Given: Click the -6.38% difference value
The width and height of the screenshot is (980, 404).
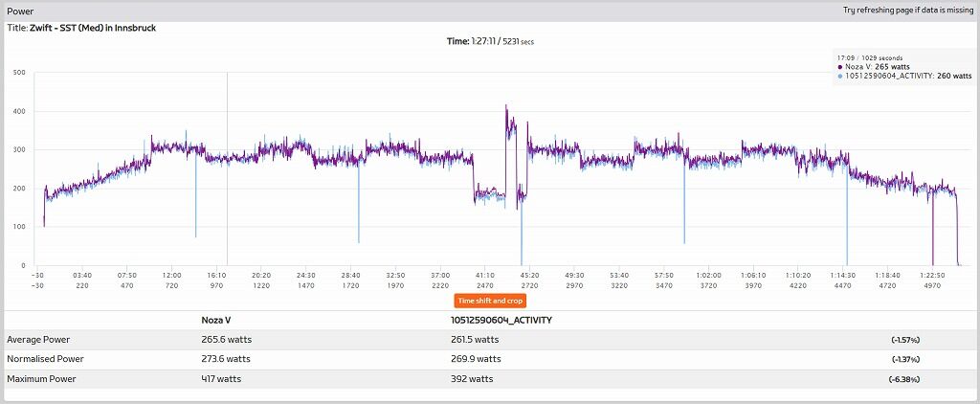Looking at the screenshot, I should coord(903,380).
